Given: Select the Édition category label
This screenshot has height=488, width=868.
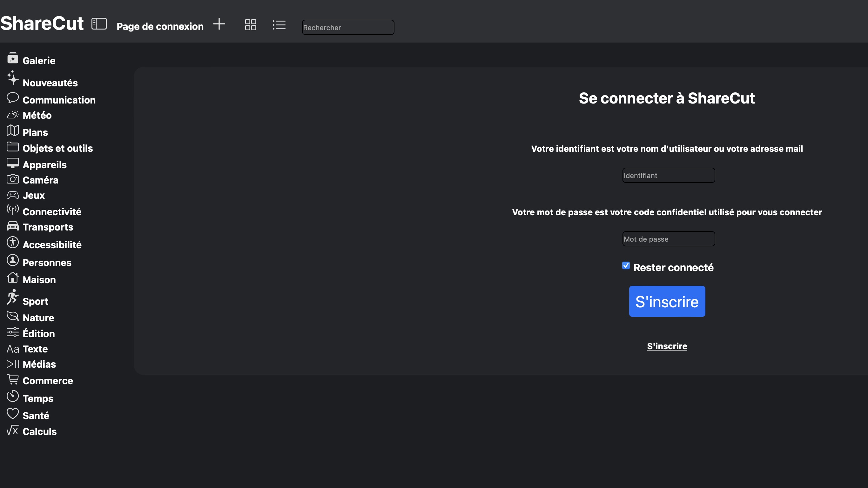Looking at the screenshot, I should (38, 334).
